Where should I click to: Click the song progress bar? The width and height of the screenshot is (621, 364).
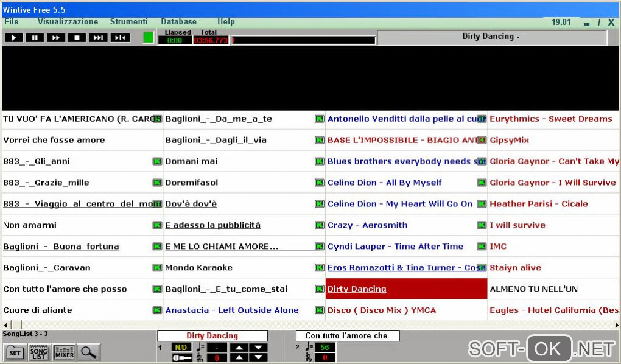pyautogui.click(x=303, y=40)
